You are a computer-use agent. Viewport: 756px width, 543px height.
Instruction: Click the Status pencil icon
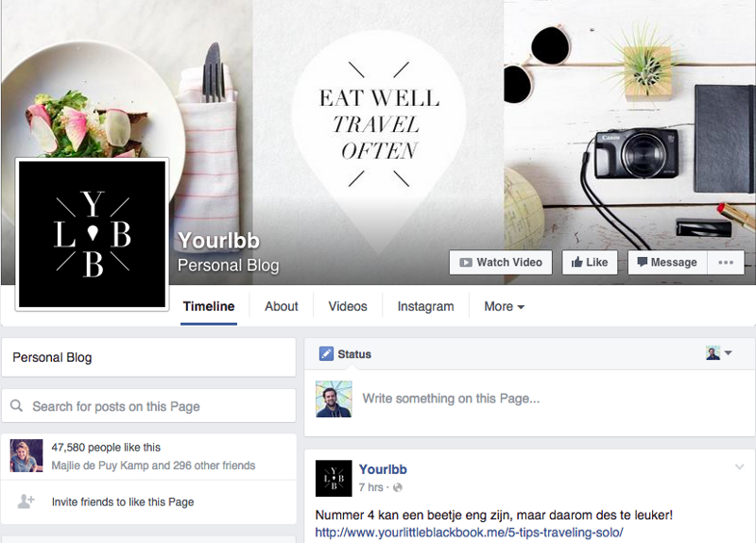(326, 353)
